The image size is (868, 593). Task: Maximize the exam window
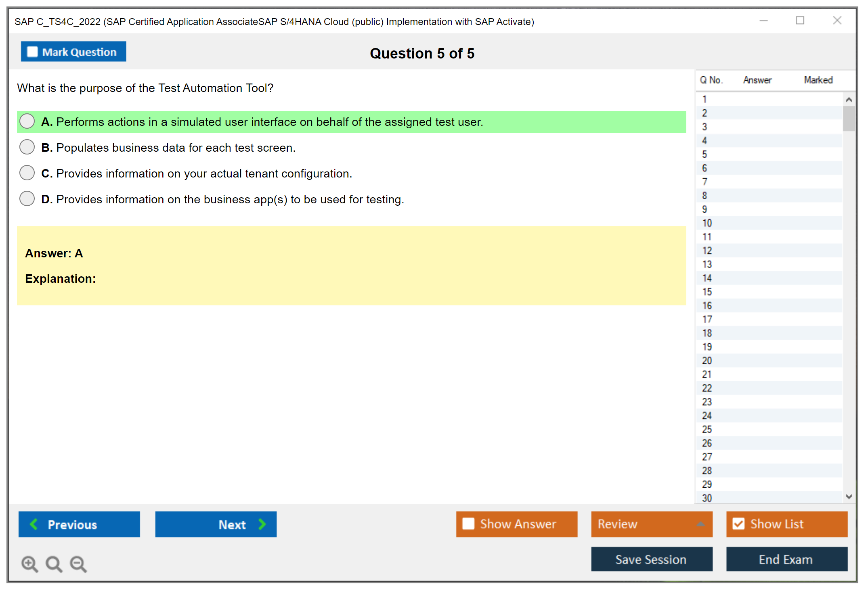pos(800,21)
